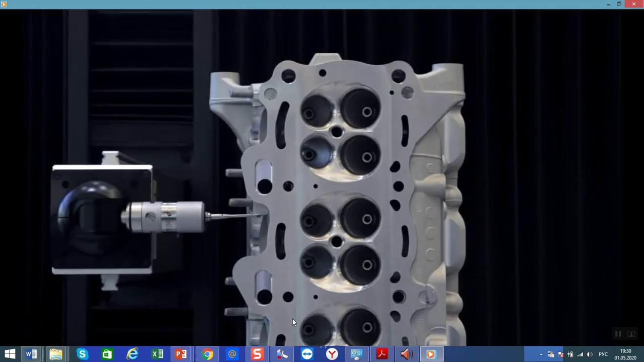Minimize the media player window

click(608, 4)
